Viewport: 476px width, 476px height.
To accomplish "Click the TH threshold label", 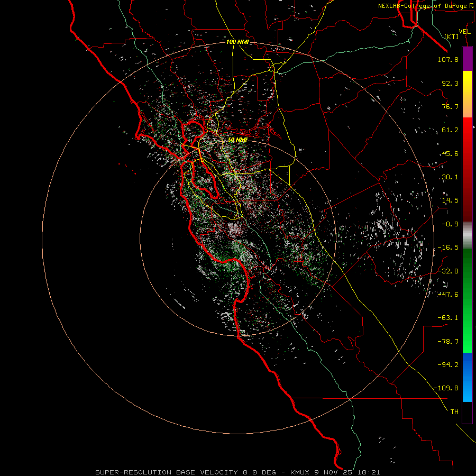I will [454, 412].
